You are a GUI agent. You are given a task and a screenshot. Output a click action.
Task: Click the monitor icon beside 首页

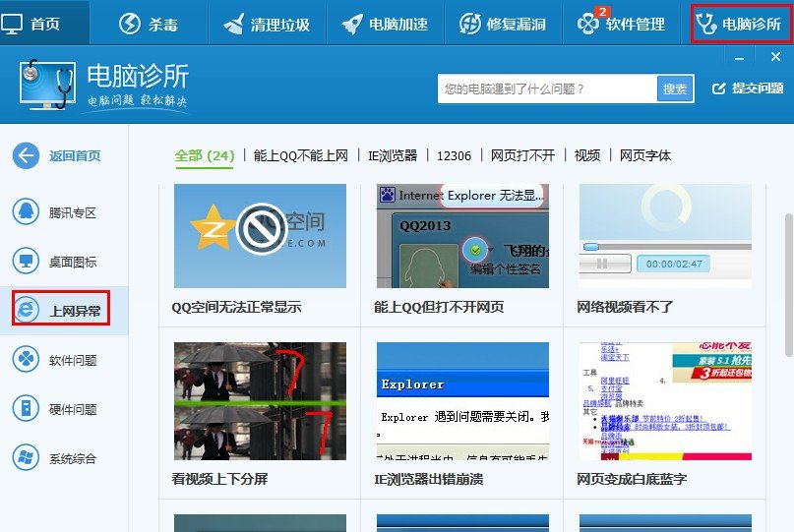tap(12, 24)
